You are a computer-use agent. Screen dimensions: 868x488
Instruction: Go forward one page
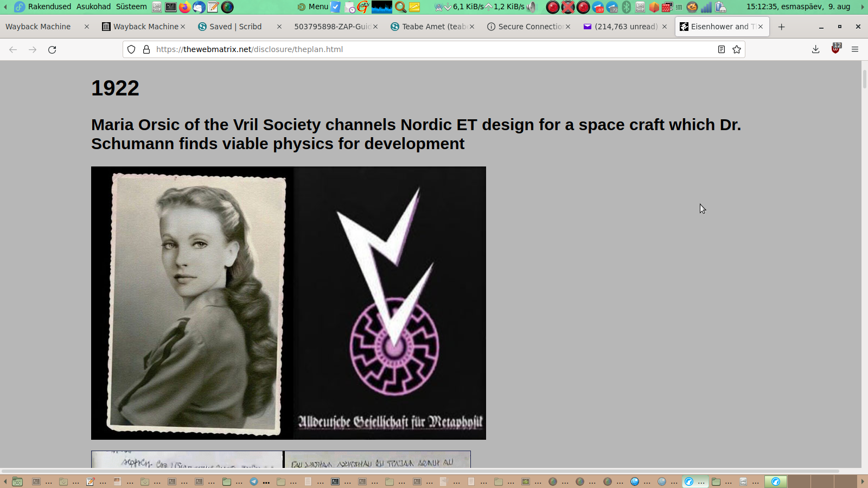tap(33, 49)
